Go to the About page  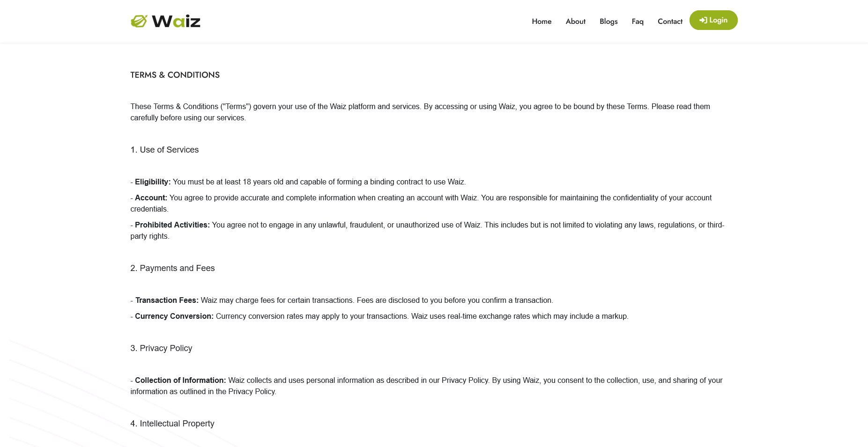pos(575,22)
